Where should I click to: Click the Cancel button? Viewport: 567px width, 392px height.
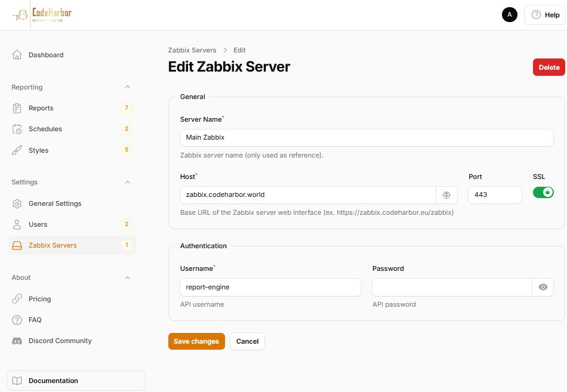(x=247, y=341)
